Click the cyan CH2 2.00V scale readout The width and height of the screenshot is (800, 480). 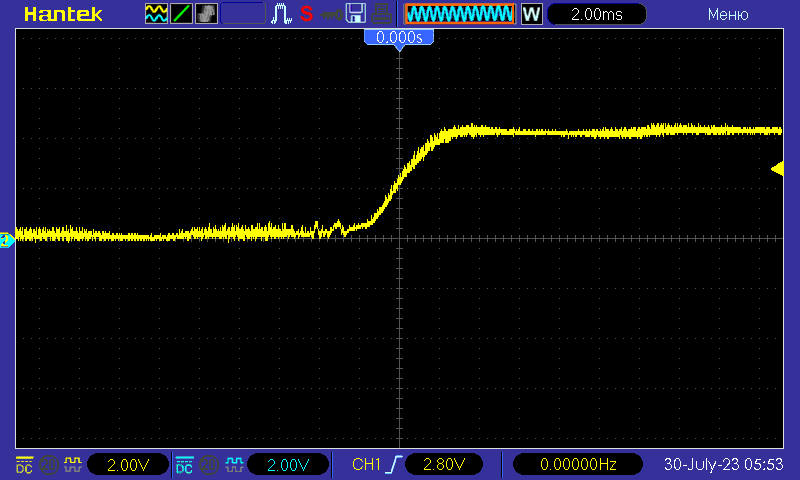click(x=288, y=465)
